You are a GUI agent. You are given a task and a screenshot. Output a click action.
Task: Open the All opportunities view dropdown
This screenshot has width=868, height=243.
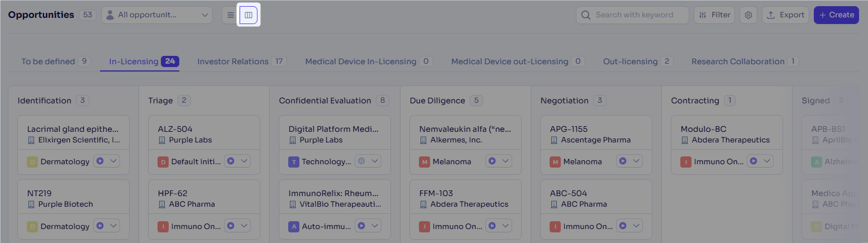pyautogui.click(x=157, y=15)
